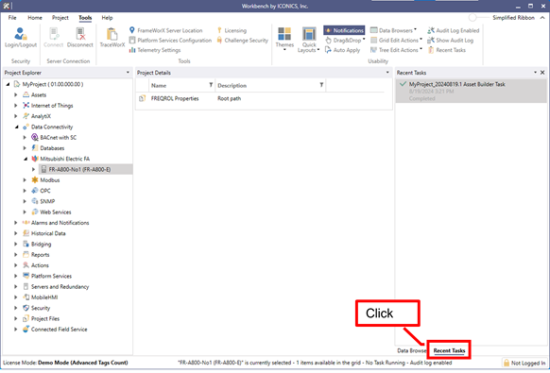Open TraceWorX tool
550x373 pixels.
pos(112,38)
